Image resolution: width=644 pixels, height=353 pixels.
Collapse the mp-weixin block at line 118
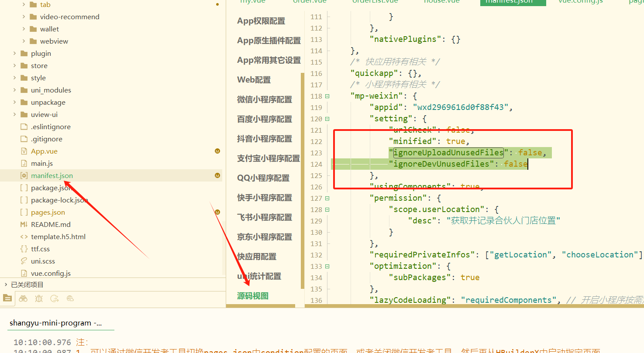[x=327, y=96]
